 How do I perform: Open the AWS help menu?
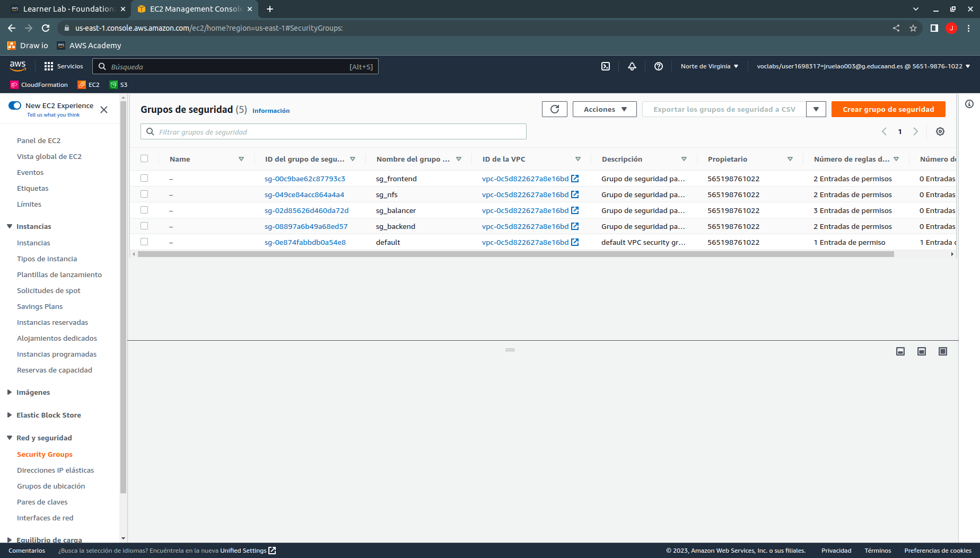click(659, 66)
